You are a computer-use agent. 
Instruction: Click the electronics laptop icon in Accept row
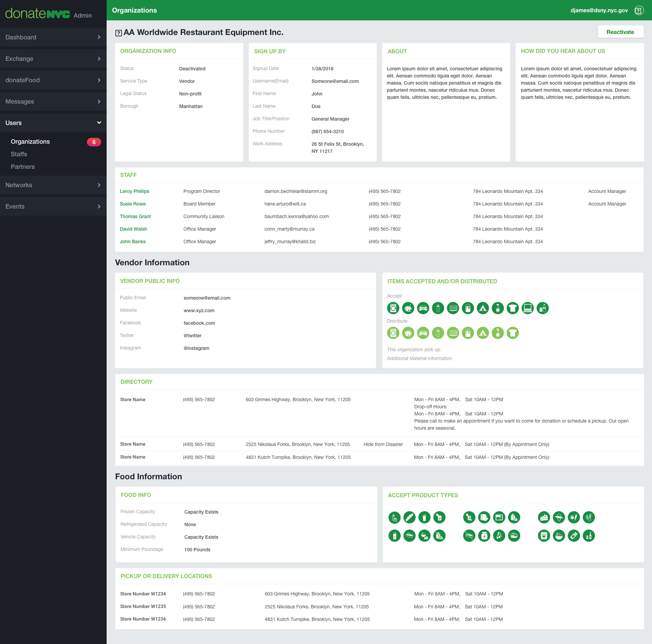(x=528, y=308)
